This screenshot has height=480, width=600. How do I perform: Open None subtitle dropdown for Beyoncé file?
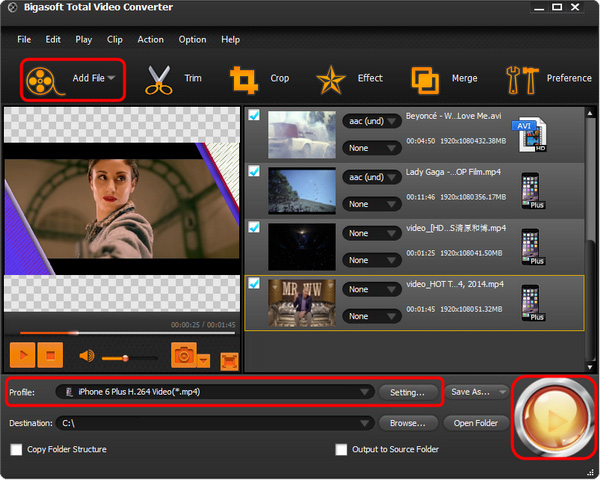[372, 148]
